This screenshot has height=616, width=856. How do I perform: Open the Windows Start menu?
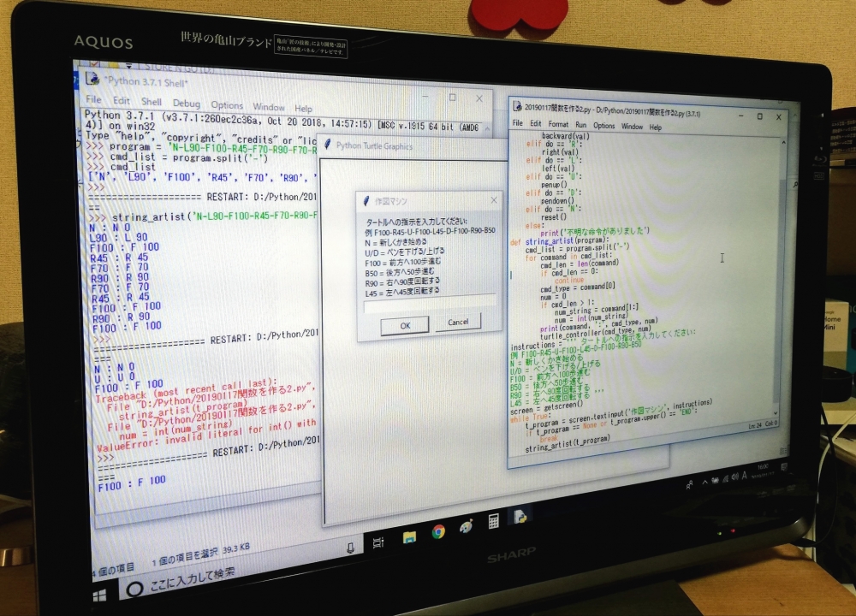(x=99, y=592)
